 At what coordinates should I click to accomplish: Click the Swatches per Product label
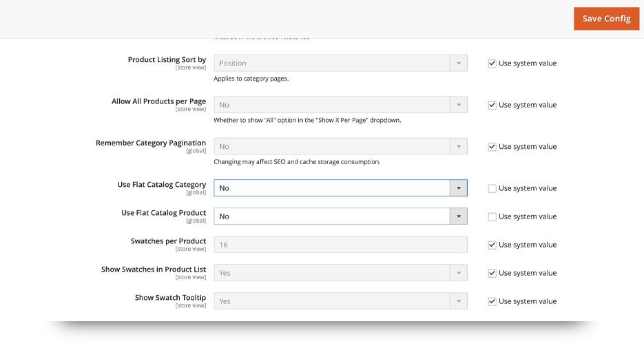pos(168,241)
